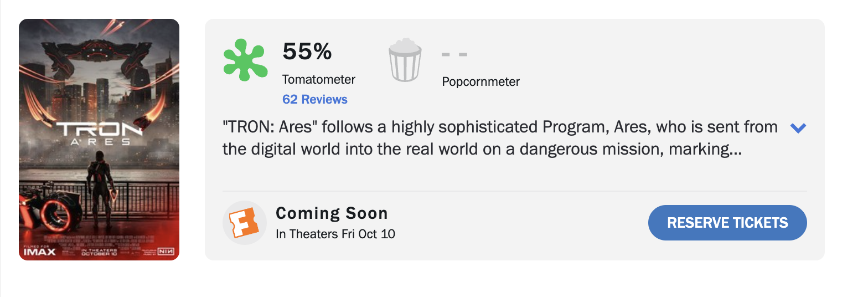The width and height of the screenshot is (868, 297).
Task: Click the empty Popcornmeter score dashes
Action: coord(454,54)
